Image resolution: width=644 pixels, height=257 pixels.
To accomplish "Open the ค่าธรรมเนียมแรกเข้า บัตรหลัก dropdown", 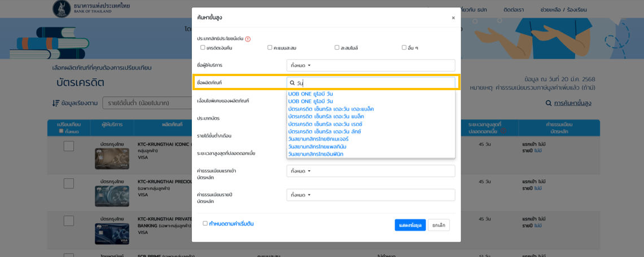I will [371, 171].
